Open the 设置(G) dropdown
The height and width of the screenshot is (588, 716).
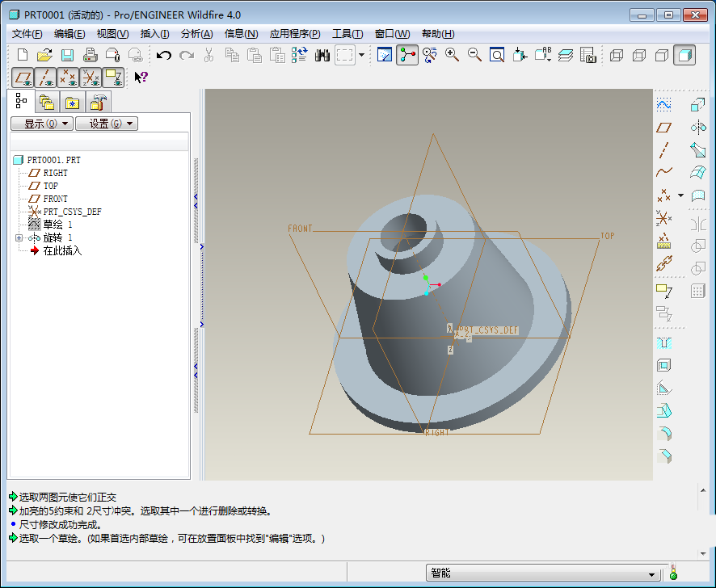pos(107,124)
